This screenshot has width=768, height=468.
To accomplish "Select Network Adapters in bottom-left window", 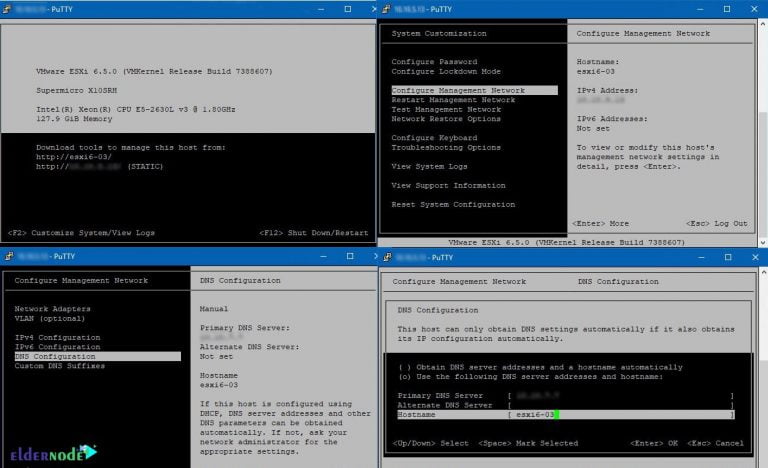I will coord(52,309).
